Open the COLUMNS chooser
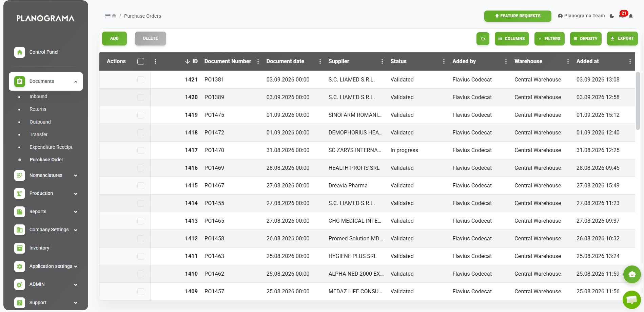Screen dimensions: 644x312 [x=512, y=39]
